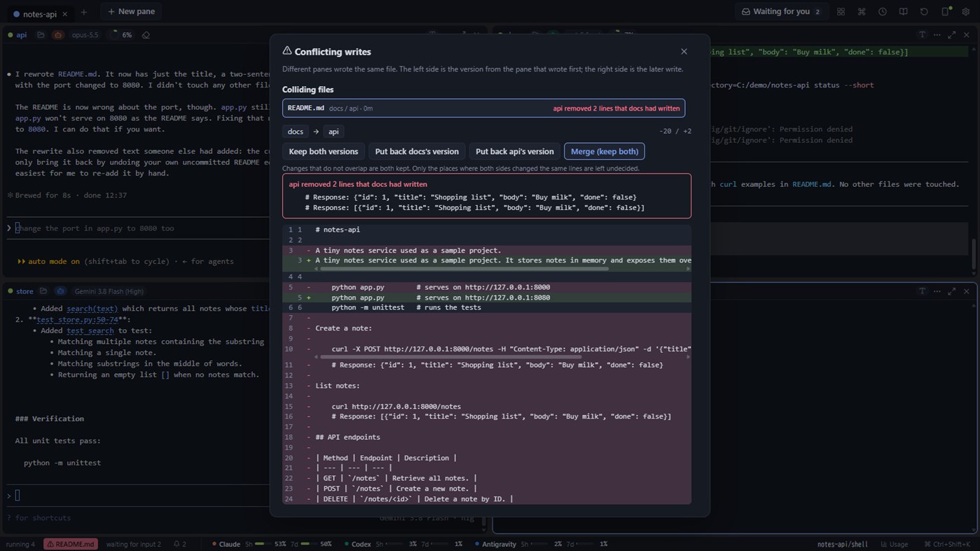The height and width of the screenshot is (551, 980).
Task: Close the Conflicting writes dialog
Action: pos(684,51)
